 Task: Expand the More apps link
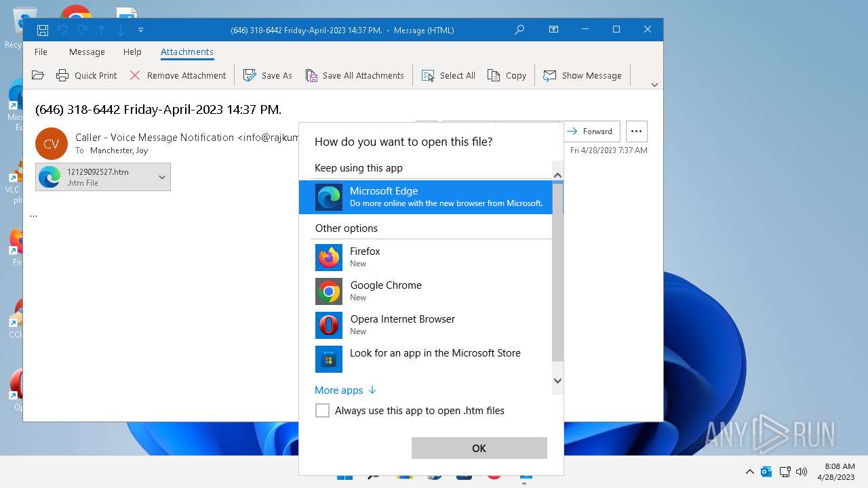345,390
